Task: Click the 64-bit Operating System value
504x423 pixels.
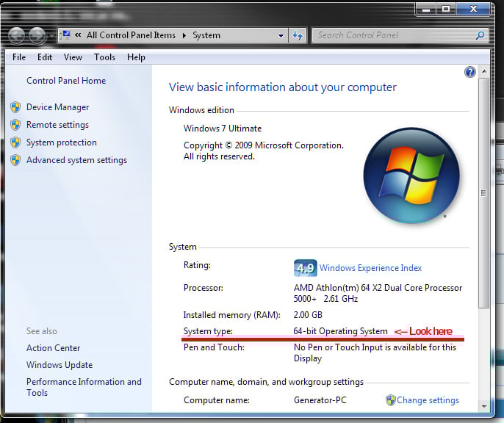Action: [x=341, y=331]
